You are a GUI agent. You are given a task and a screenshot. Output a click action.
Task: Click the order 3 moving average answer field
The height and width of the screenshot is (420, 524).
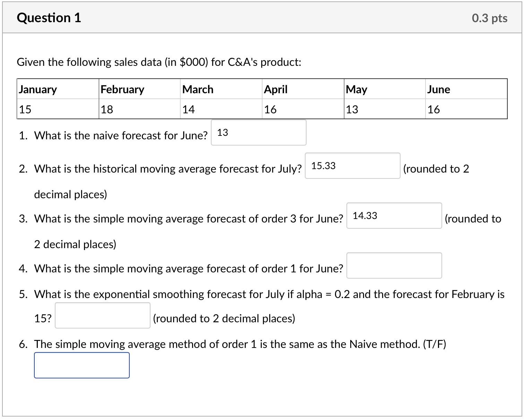[x=394, y=216]
